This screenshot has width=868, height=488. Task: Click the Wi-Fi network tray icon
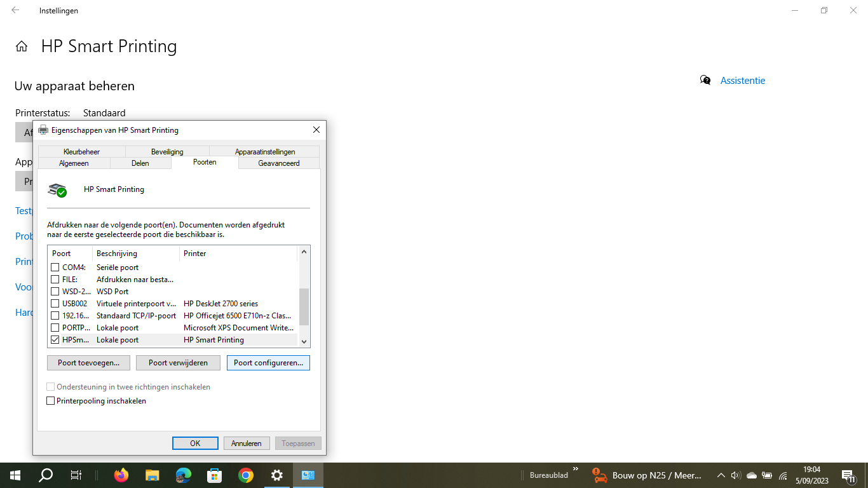[x=783, y=475]
